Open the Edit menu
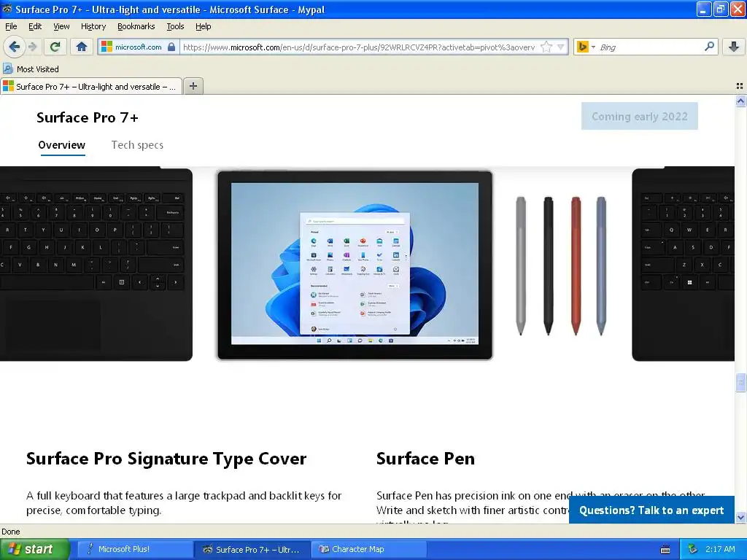 point(35,26)
